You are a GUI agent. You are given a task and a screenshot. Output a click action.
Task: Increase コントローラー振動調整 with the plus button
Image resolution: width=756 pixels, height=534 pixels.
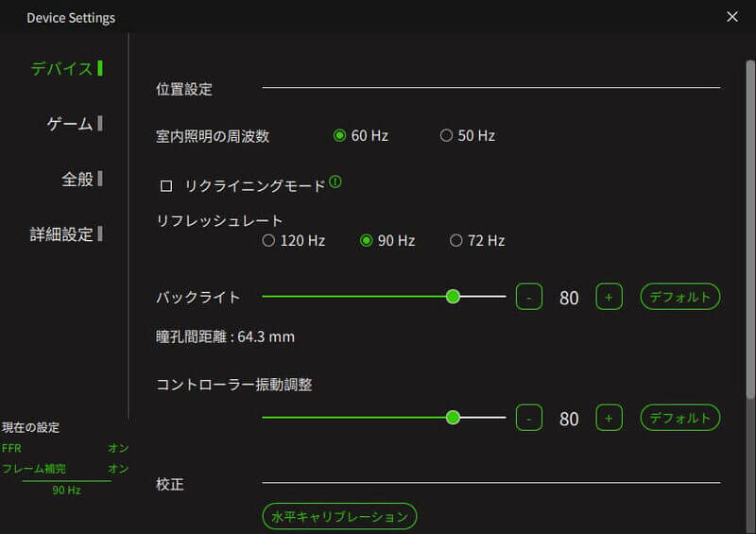tap(609, 417)
